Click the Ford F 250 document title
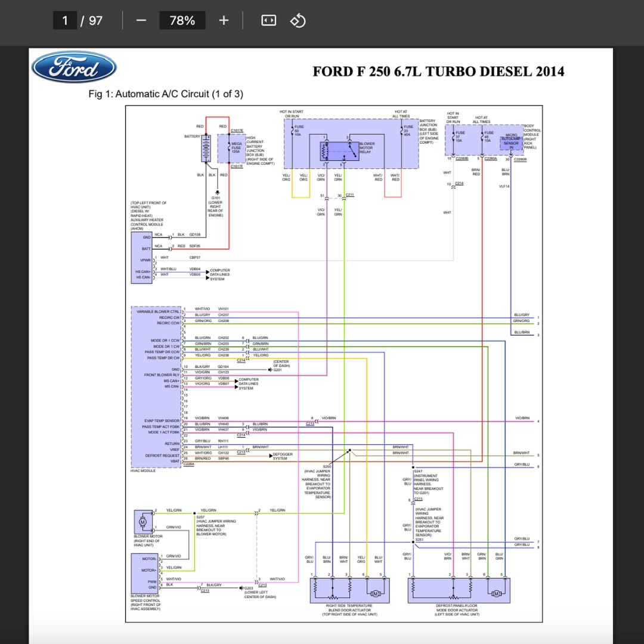This screenshot has height=644, width=644. pyautogui.click(x=438, y=72)
